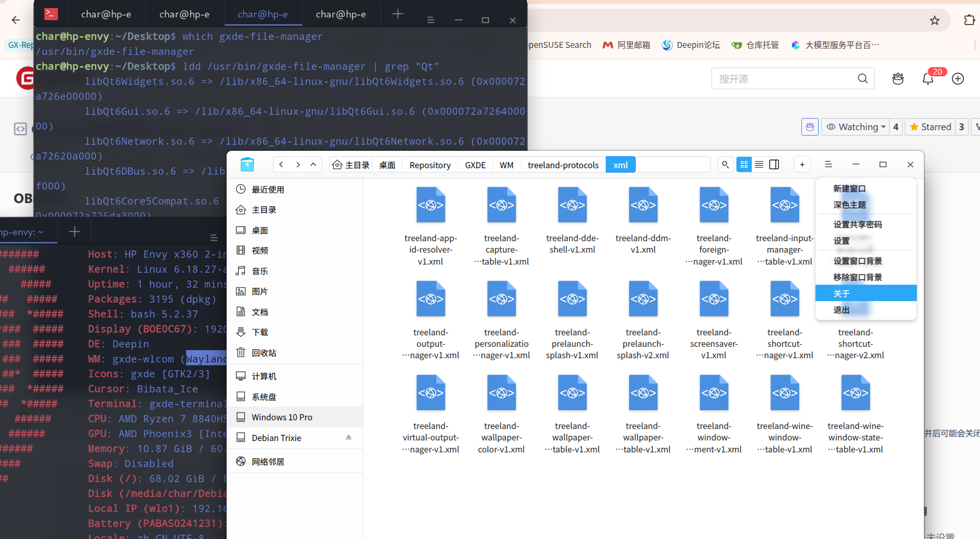Screen dimensions: 980x539
Task: Select treeland-ddm-v1.xml file
Action: point(643,220)
